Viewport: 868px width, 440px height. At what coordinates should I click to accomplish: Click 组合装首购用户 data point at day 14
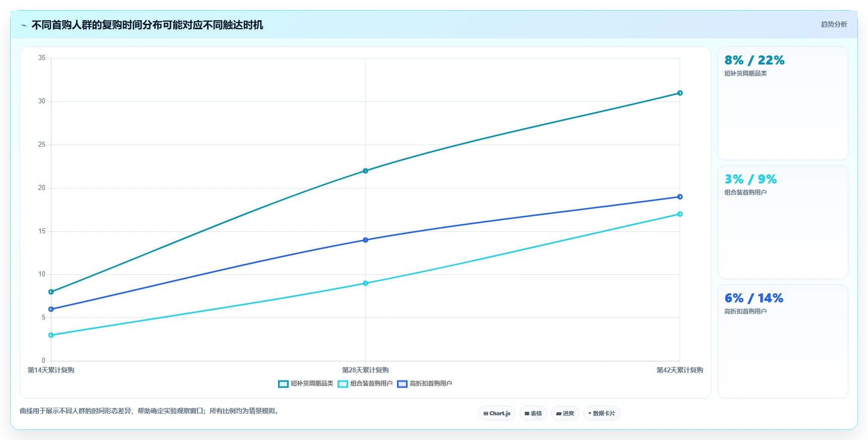click(51, 335)
